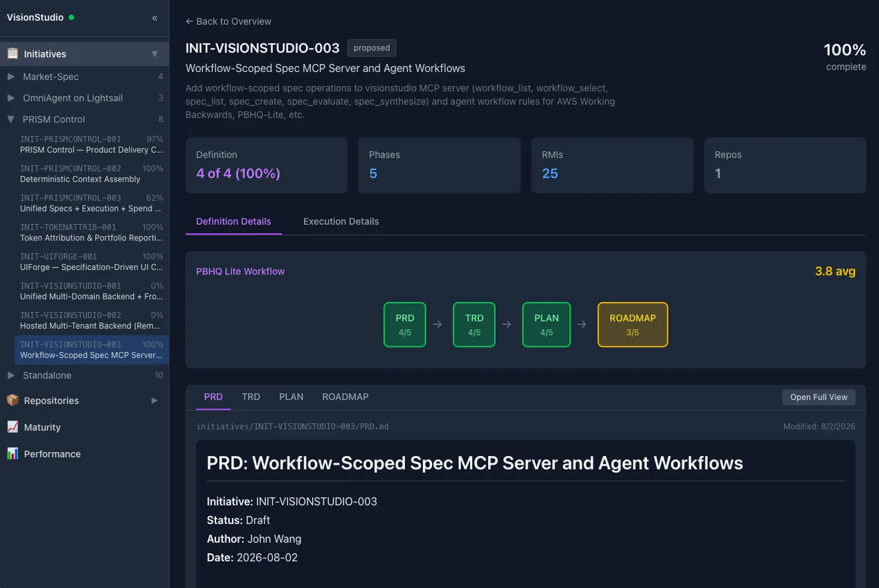
Task: Click the Definition 4 of 4 card
Action: (266, 165)
